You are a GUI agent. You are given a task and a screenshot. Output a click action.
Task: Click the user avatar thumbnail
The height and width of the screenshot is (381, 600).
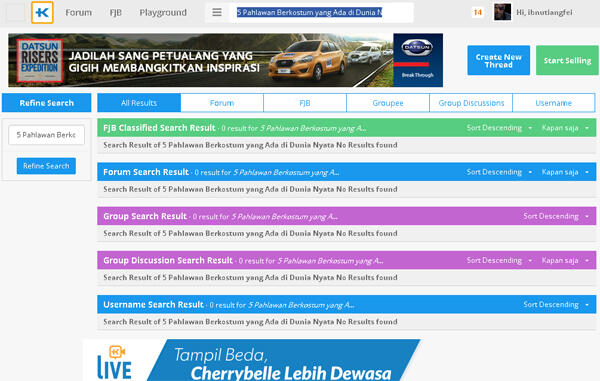coord(502,12)
